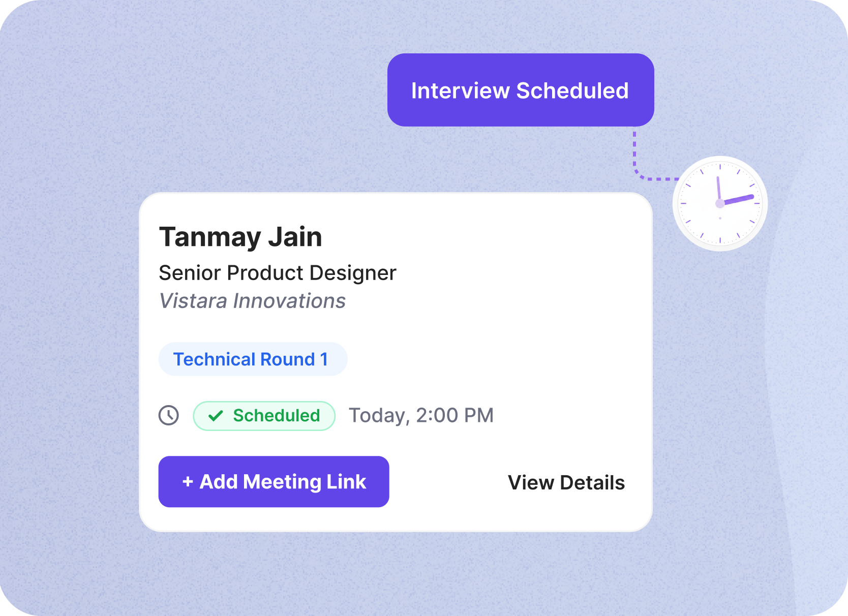Screen dimensions: 848x616
Task: Click the word Interview in the purple banner
Action: tap(460, 90)
